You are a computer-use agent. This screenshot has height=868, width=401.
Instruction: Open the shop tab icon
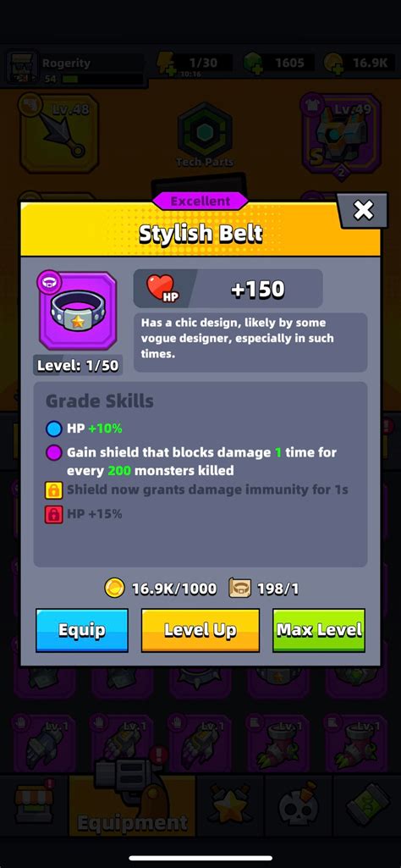(35, 804)
